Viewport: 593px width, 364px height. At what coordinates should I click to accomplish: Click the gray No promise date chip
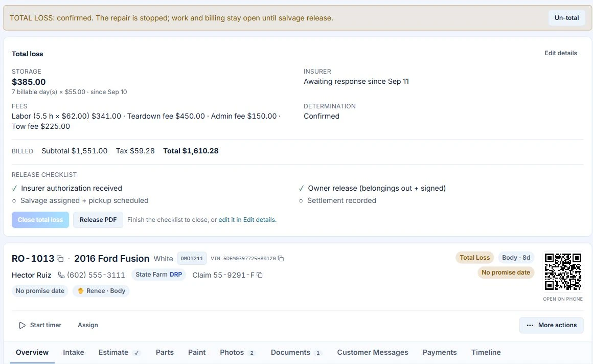coord(40,291)
